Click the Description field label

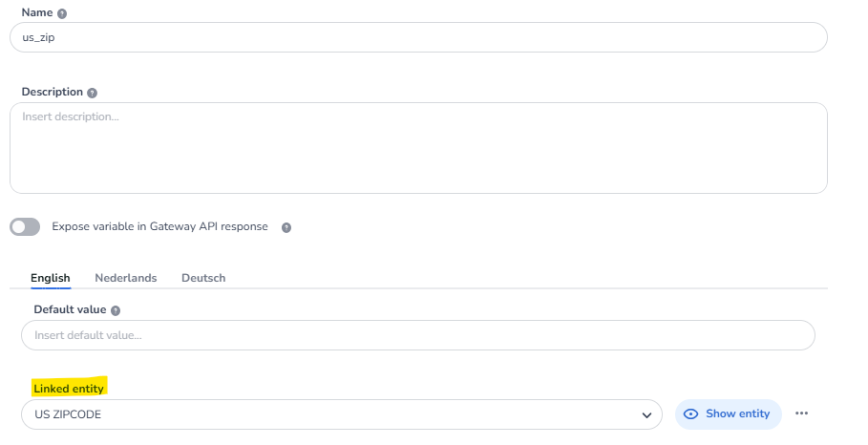coord(53,93)
